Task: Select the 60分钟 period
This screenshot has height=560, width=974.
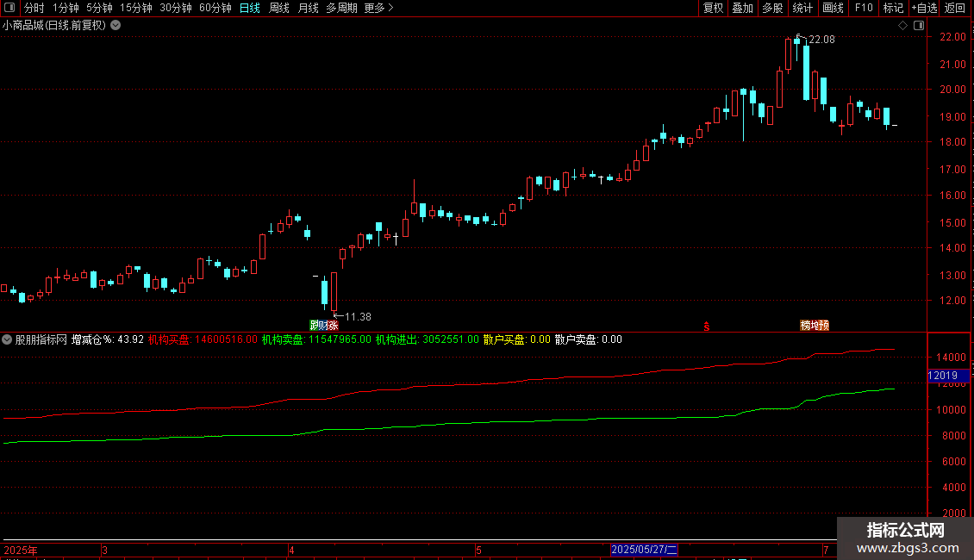Action: coord(215,8)
